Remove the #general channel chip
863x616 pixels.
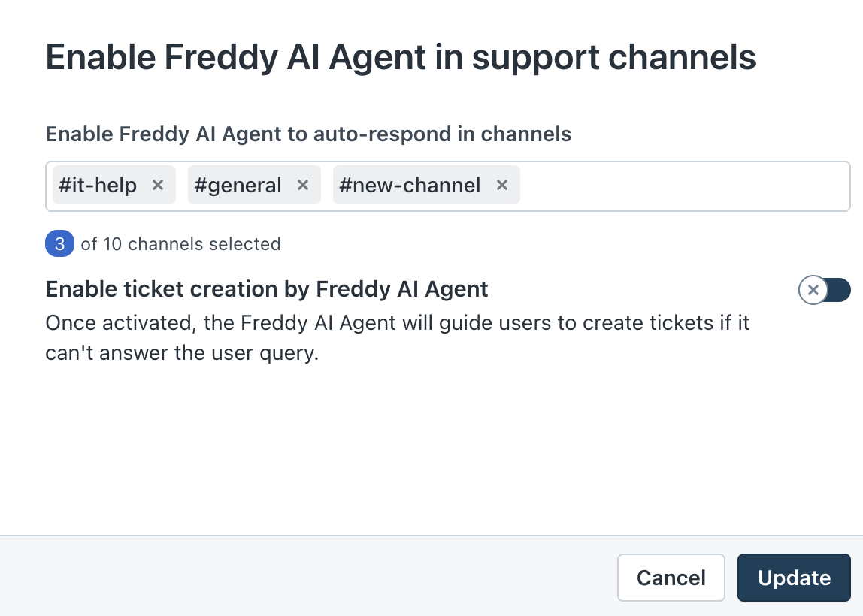[303, 186]
